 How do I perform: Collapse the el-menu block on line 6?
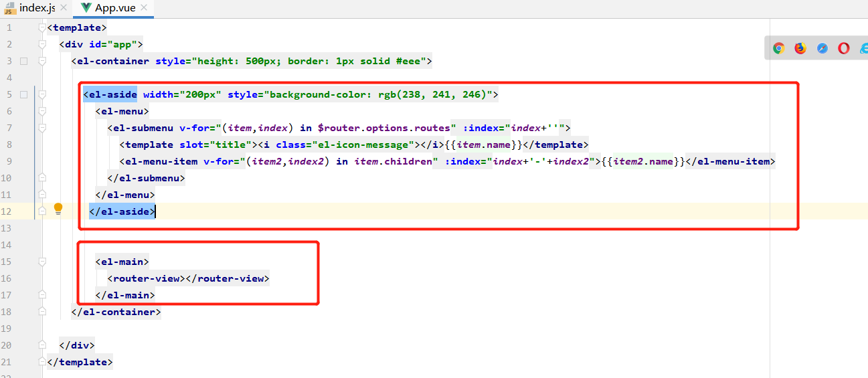pos(42,111)
